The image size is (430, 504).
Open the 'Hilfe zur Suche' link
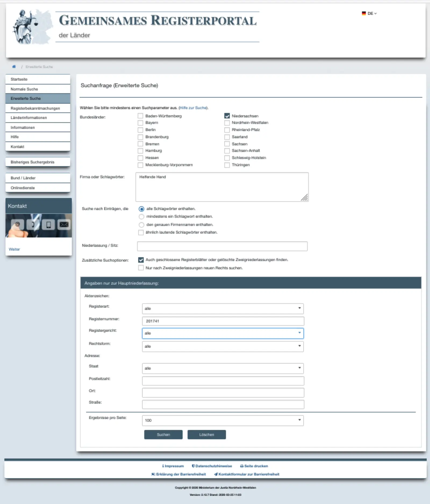[x=193, y=108]
